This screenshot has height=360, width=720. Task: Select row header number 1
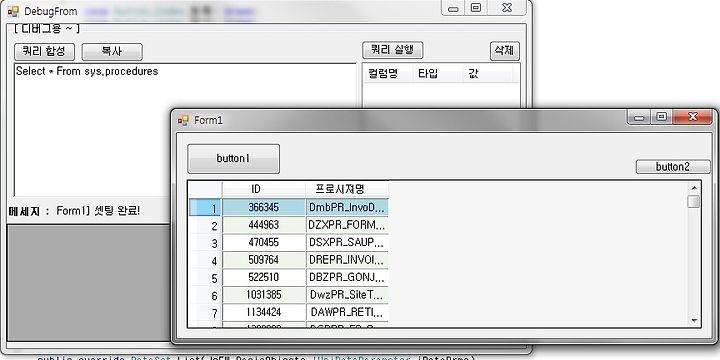[x=205, y=208]
